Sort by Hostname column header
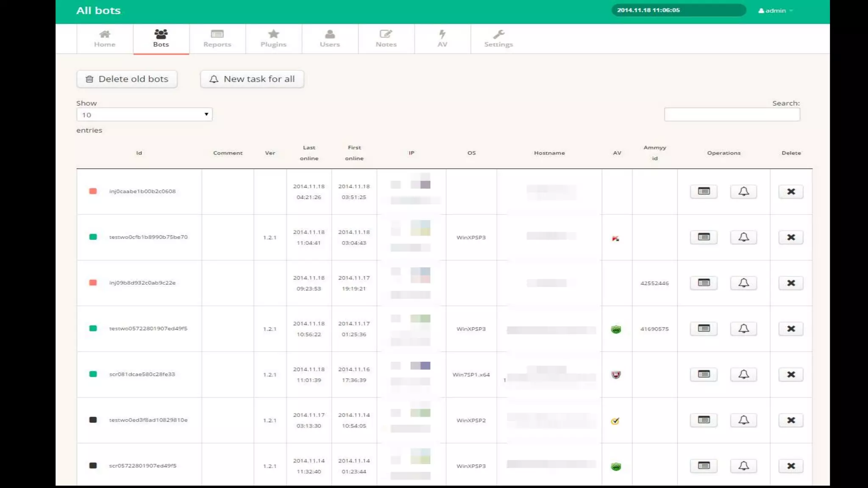Viewport: 868px width, 488px height. [x=549, y=153]
